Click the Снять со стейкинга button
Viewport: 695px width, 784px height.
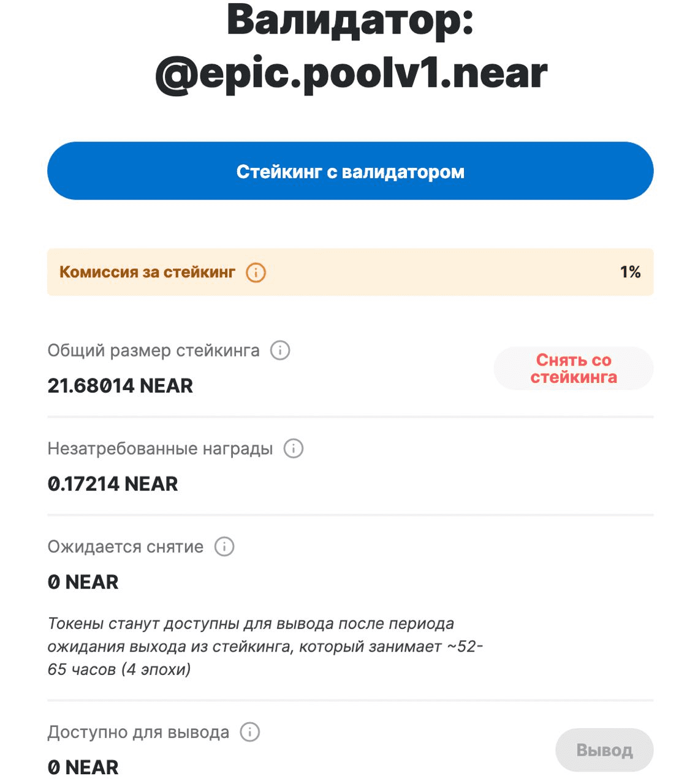[x=573, y=369]
